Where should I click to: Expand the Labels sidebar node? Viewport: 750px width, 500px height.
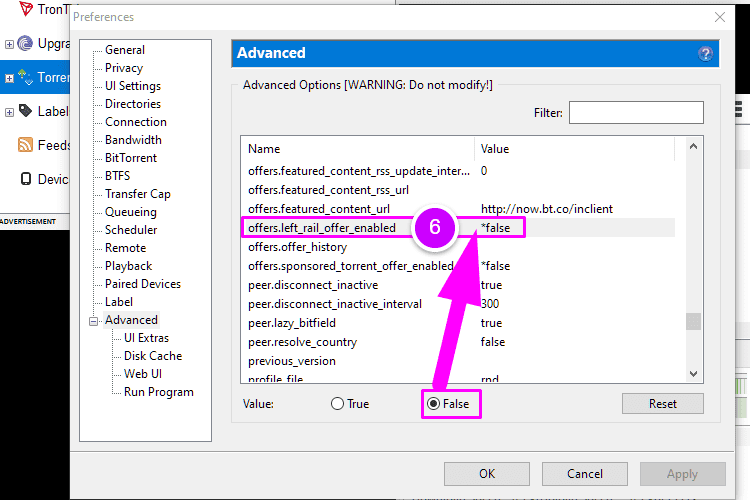coord(9,112)
